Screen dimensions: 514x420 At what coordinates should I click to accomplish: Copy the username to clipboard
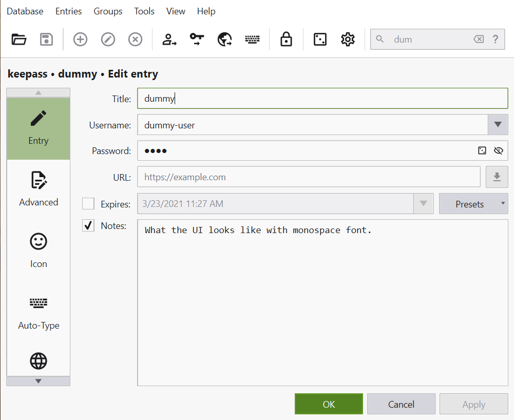[x=169, y=39]
